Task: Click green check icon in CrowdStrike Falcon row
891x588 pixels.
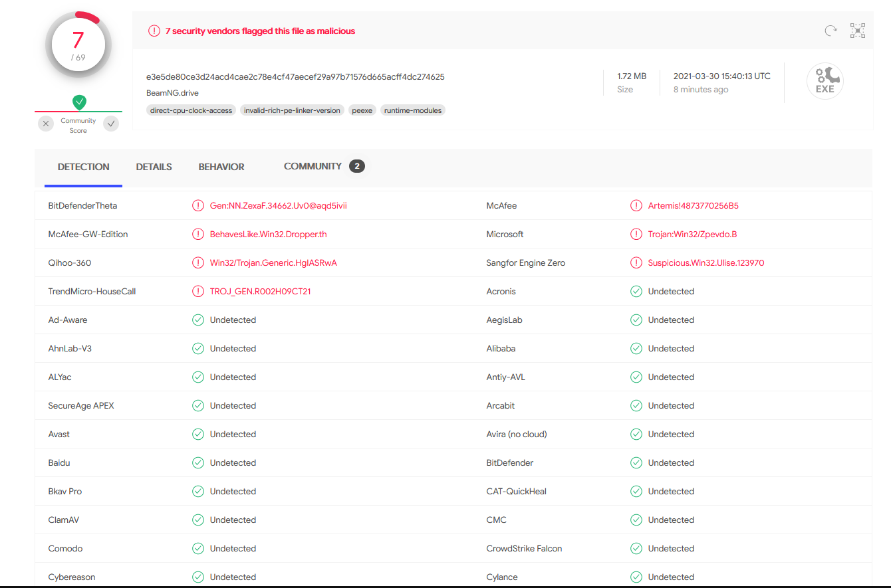Action: [636, 549]
